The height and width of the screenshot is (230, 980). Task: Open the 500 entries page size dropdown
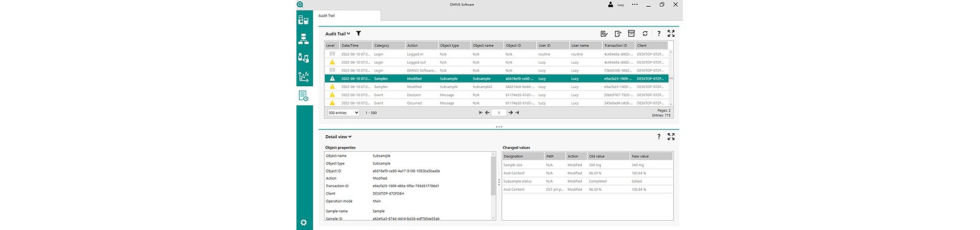(x=343, y=113)
